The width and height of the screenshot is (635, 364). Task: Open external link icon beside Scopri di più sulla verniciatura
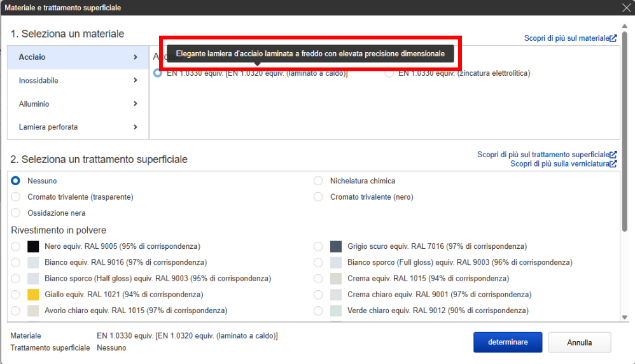(613, 164)
